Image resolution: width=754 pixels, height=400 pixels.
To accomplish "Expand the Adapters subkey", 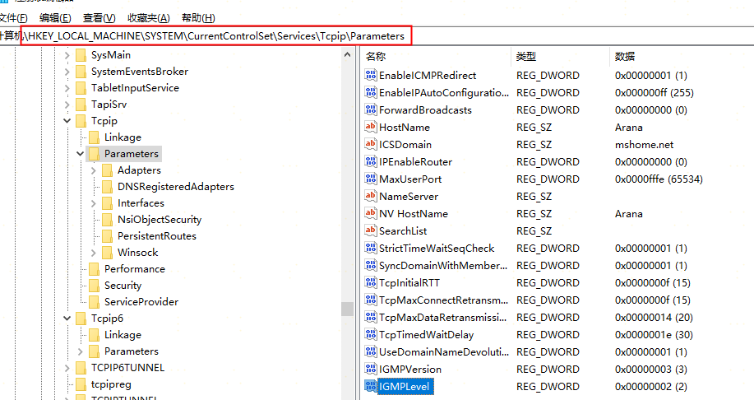I will [93, 171].
